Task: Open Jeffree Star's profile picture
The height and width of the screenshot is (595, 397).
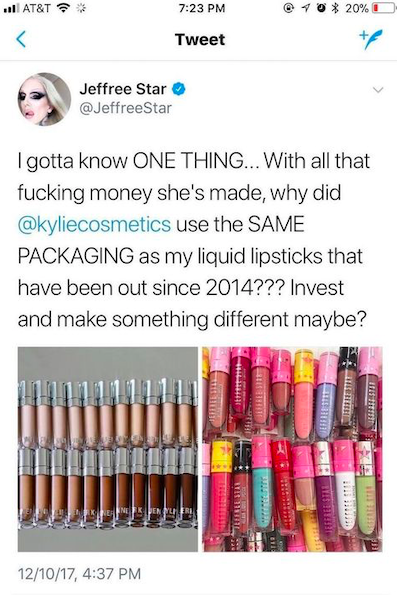Action: click(x=44, y=99)
